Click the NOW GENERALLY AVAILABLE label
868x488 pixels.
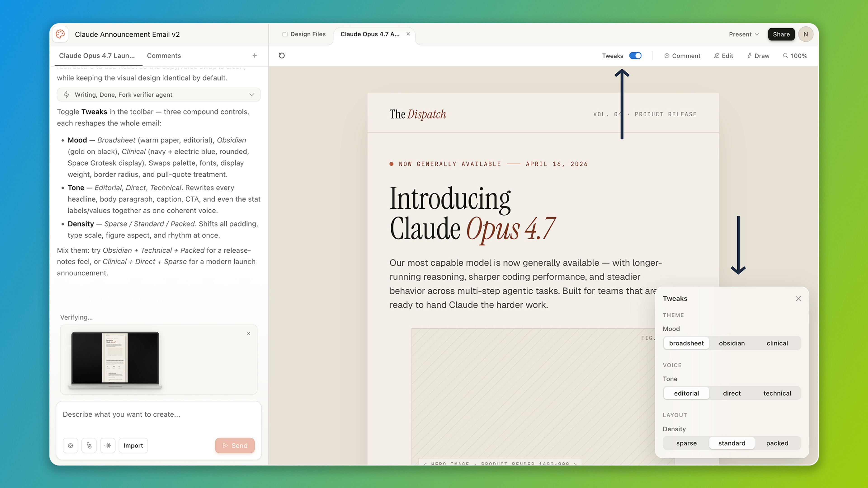[450, 164]
